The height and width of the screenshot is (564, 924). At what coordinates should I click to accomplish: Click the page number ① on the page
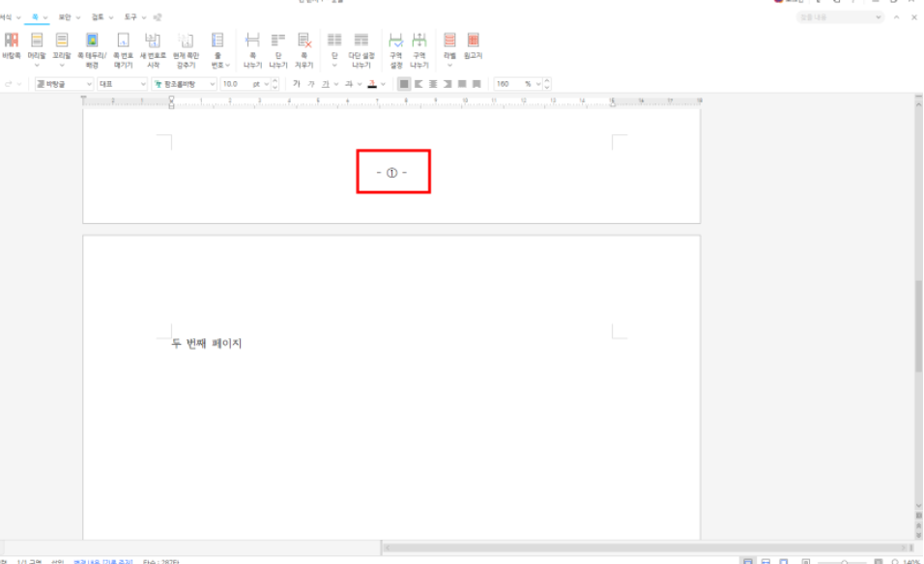click(391, 173)
